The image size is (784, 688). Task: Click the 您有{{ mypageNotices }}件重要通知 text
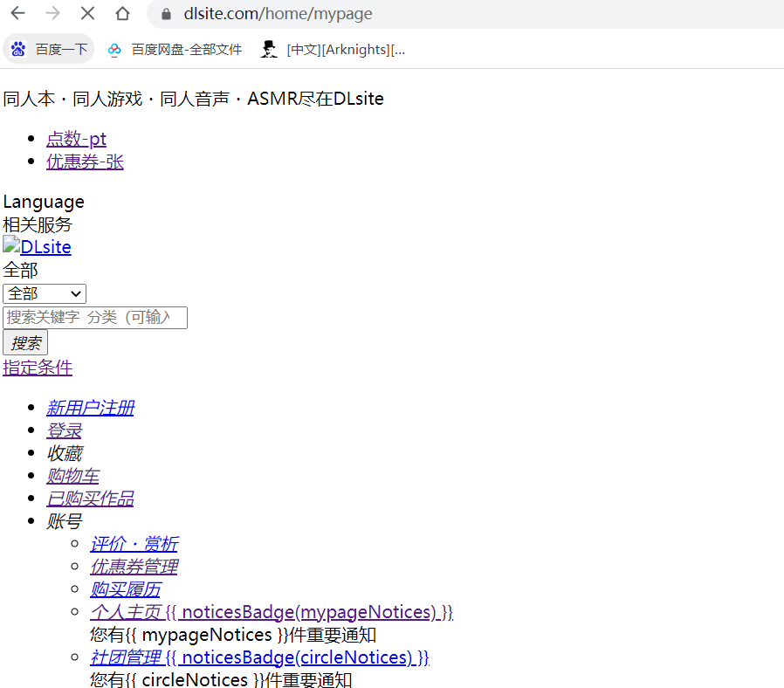click(x=233, y=635)
